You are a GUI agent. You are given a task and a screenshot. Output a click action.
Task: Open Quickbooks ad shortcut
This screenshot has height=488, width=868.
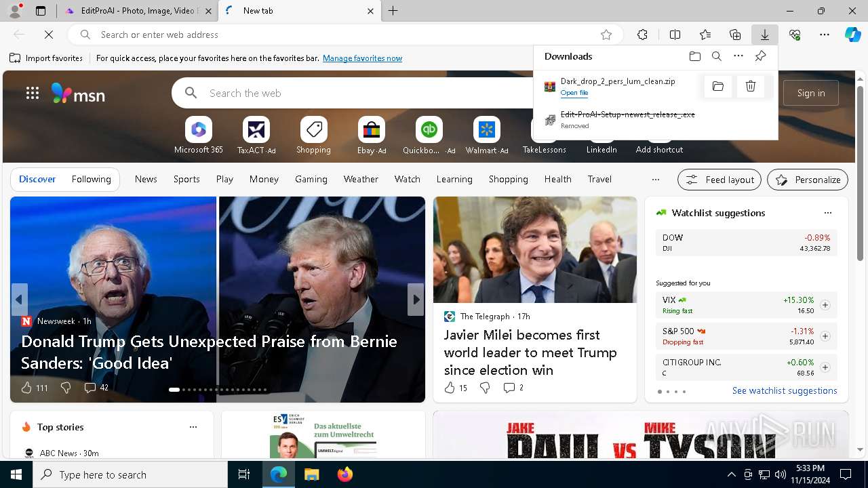[429, 136]
